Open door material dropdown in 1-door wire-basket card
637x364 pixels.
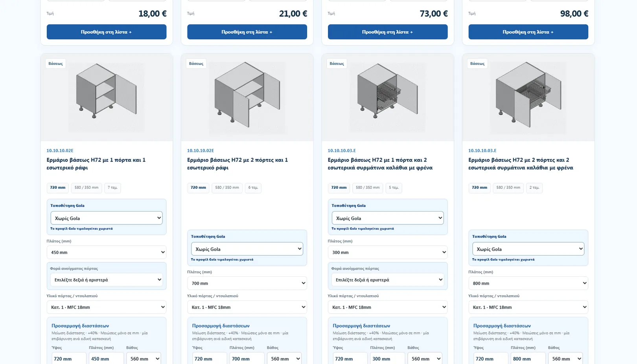coord(388,307)
